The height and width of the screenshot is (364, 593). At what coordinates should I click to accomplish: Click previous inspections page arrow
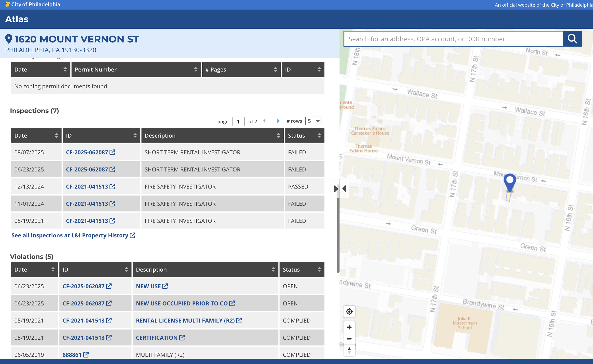click(x=264, y=121)
